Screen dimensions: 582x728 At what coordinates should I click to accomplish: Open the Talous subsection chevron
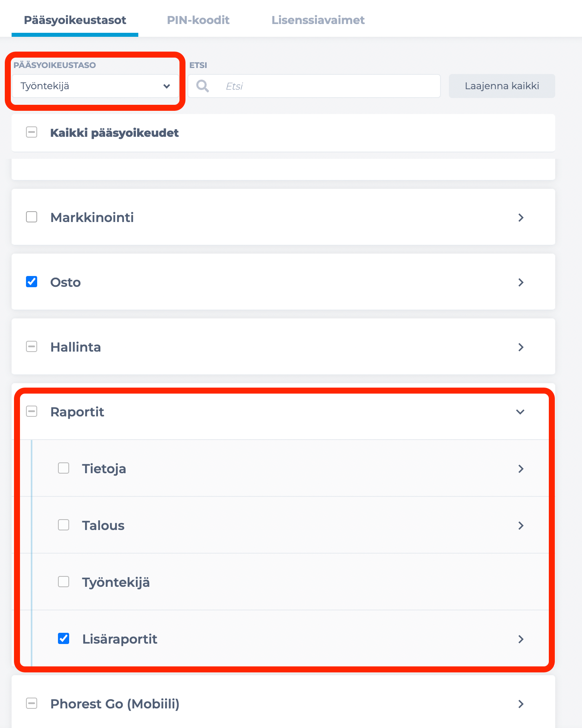pyautogui.click(x=521, y=526)
